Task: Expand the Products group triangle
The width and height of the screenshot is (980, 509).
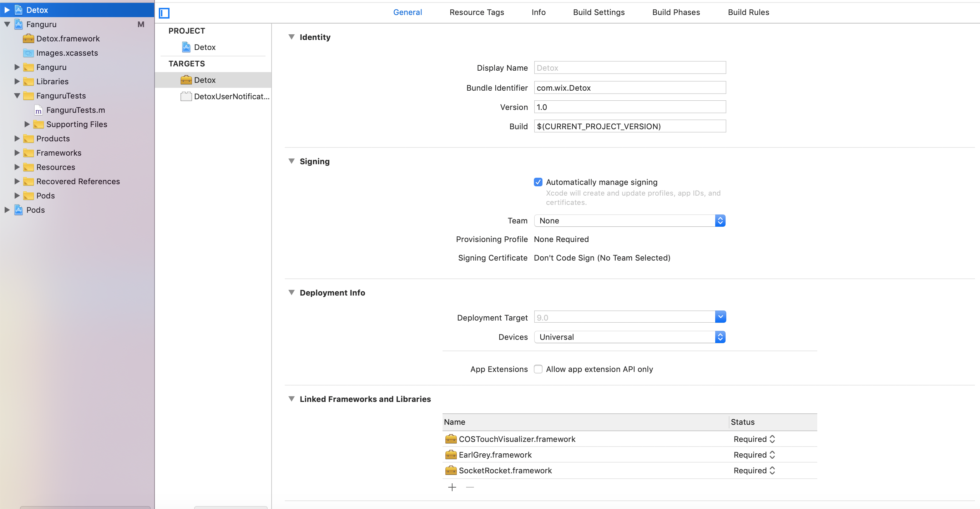Action: (17, 138)
